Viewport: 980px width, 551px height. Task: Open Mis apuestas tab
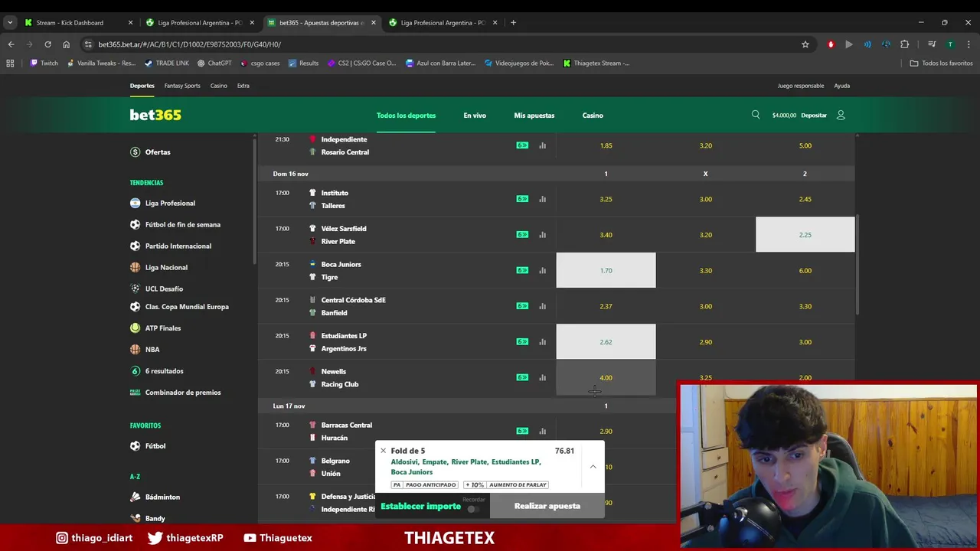pos(534,116)
